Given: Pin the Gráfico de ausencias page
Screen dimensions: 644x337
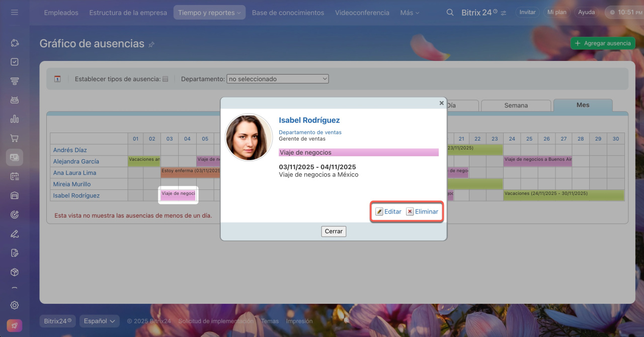Looking at the screenshot, I should (x=151, y=45).
